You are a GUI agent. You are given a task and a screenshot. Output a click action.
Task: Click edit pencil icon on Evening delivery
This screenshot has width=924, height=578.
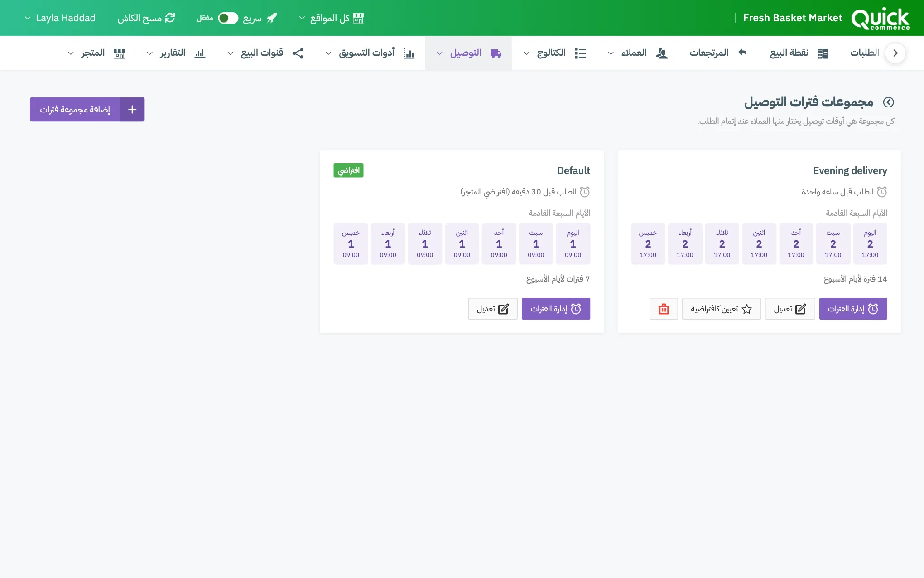pos(801,309)
